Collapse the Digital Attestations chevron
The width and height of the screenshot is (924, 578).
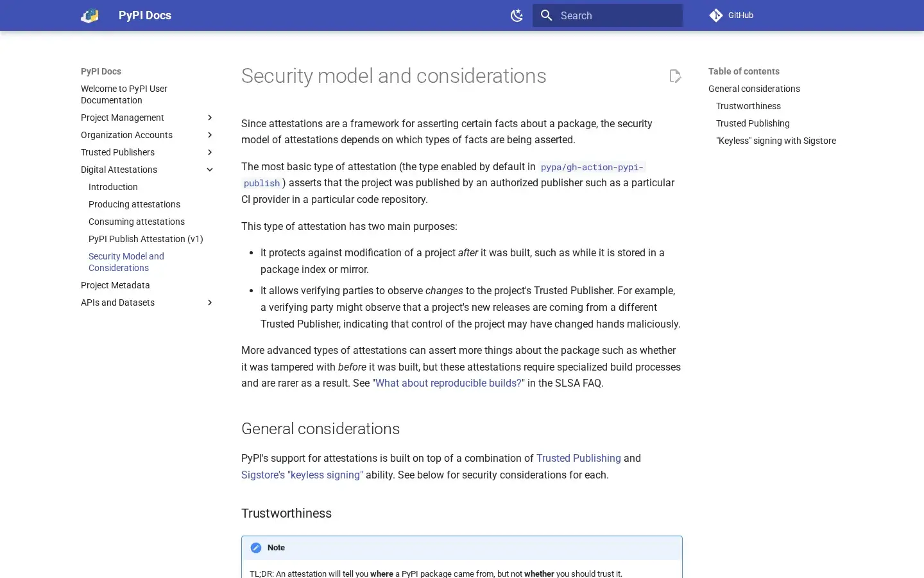pyautogui.click(x=209, y=170)
